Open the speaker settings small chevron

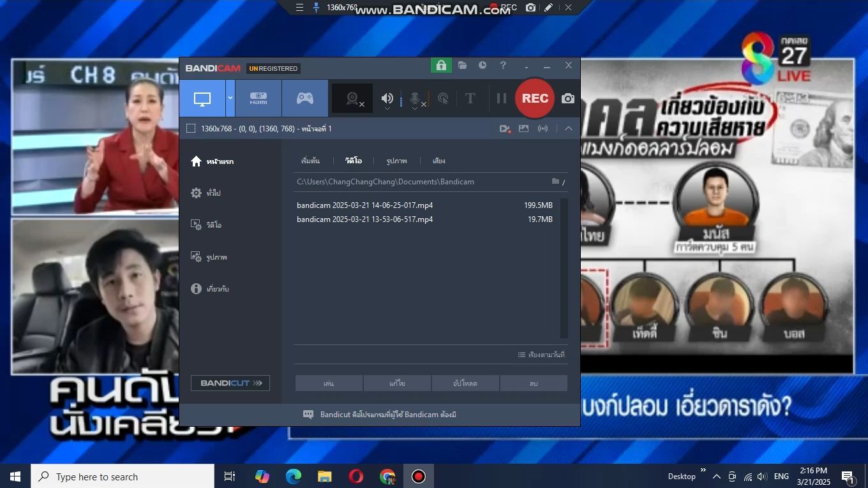pyautogui.click(x=387, y=108)
